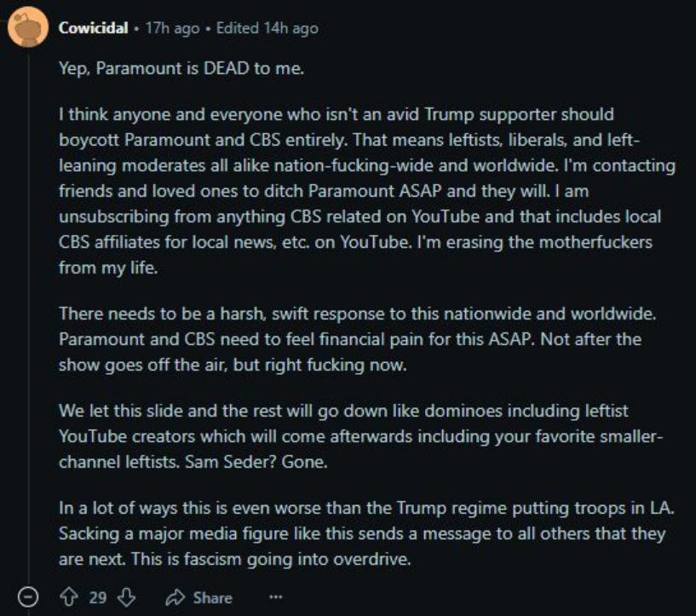Upvote Cowicidal's comment
This screenshot has height=616, width=696.
pyautogui.click(x=69, y=597)
